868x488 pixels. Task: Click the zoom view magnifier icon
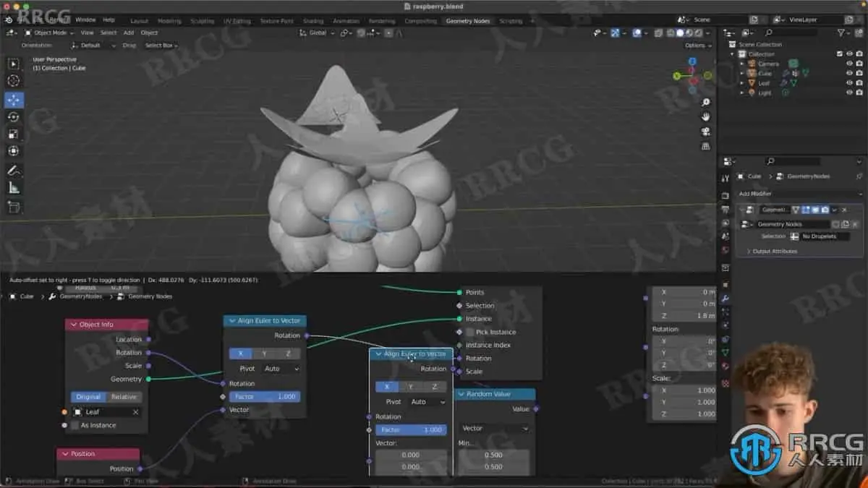(706, 102)
